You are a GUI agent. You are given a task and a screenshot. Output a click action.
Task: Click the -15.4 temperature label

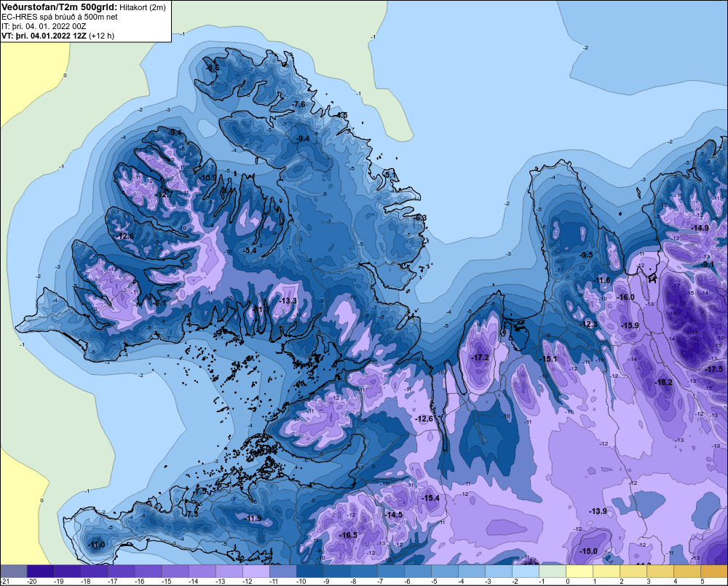[430, 498]
